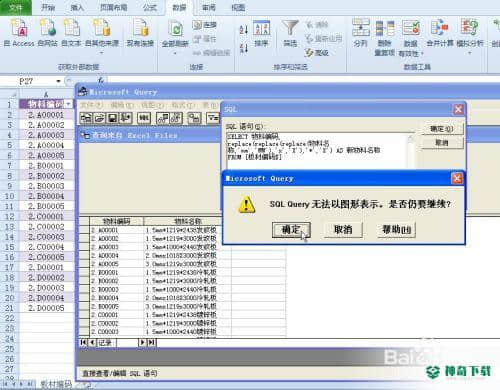Click the fx insert function icon
The height and width of the screenshot is (390, 500).
point(101,81)
